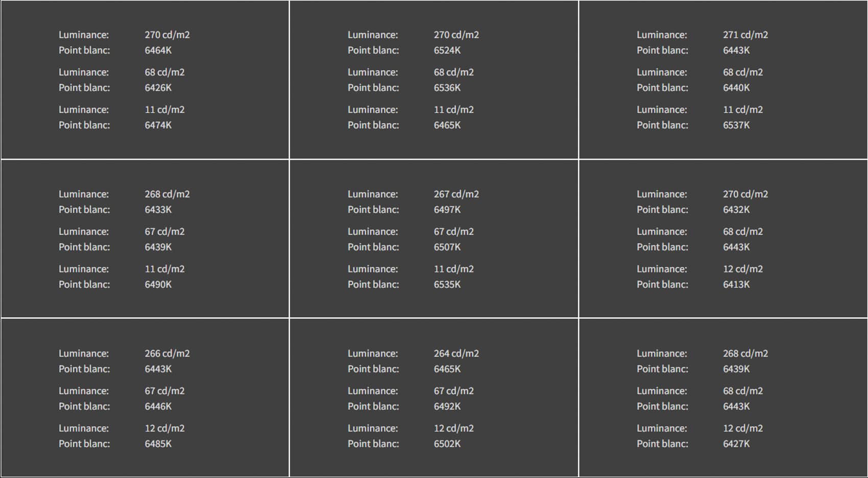Click the 6507K white point value
Viewport: 868px width, 478px height.
pyautogui.click(x=447, y=247)
